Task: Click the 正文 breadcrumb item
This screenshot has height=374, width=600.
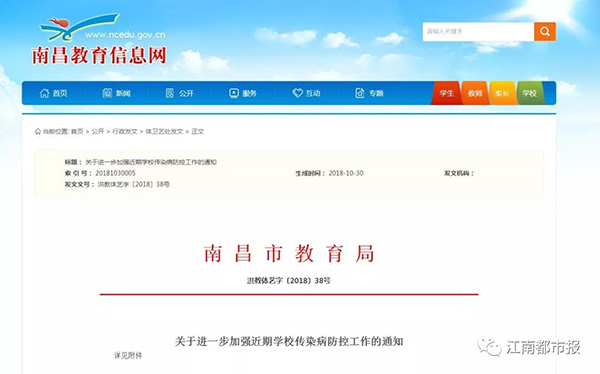Action: click(x=198, y=131)
